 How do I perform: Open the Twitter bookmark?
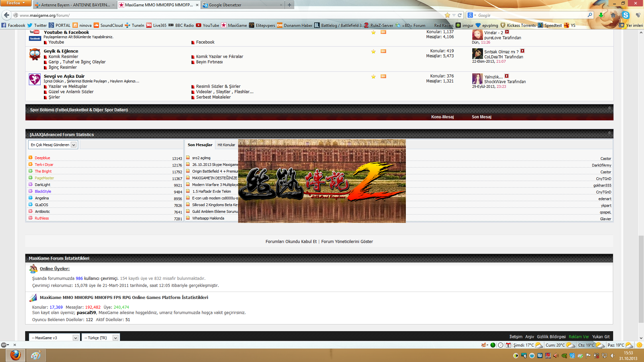point(37,25)
